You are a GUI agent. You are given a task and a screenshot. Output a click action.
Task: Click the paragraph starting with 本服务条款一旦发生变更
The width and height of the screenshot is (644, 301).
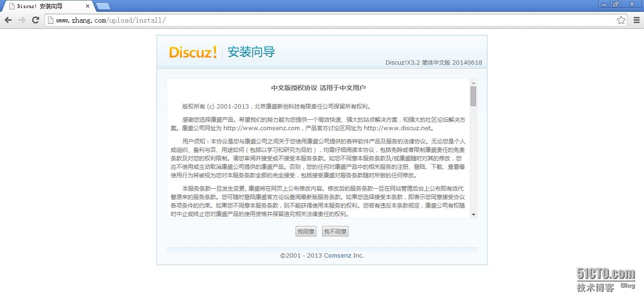318,201
